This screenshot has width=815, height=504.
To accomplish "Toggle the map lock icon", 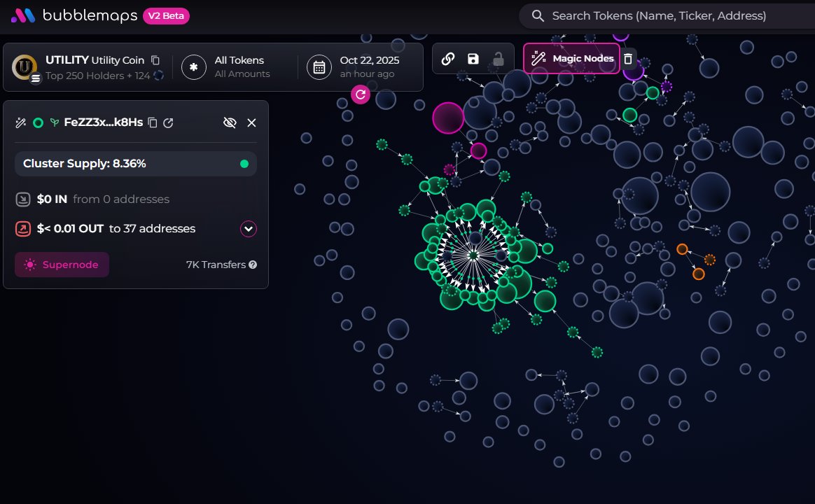I will [499, 59].
